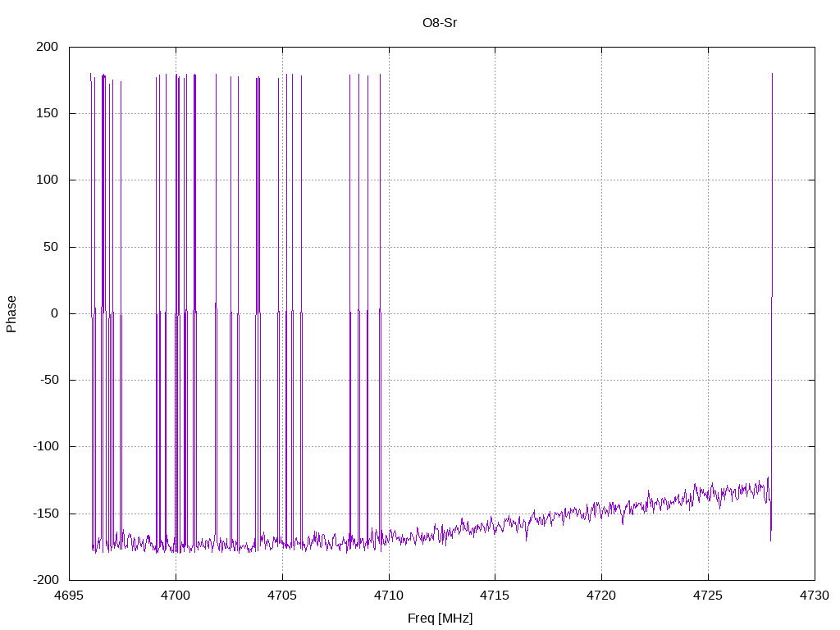Viewport: 840px width, 630px height.
Task: Click the y-axis tick label 0
Action: [55, 313]
